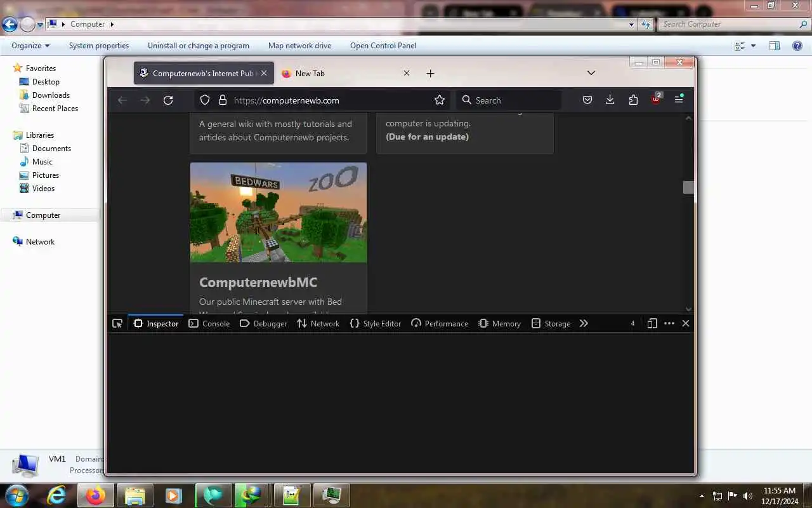Open the Storage tab

click(551, 323)
